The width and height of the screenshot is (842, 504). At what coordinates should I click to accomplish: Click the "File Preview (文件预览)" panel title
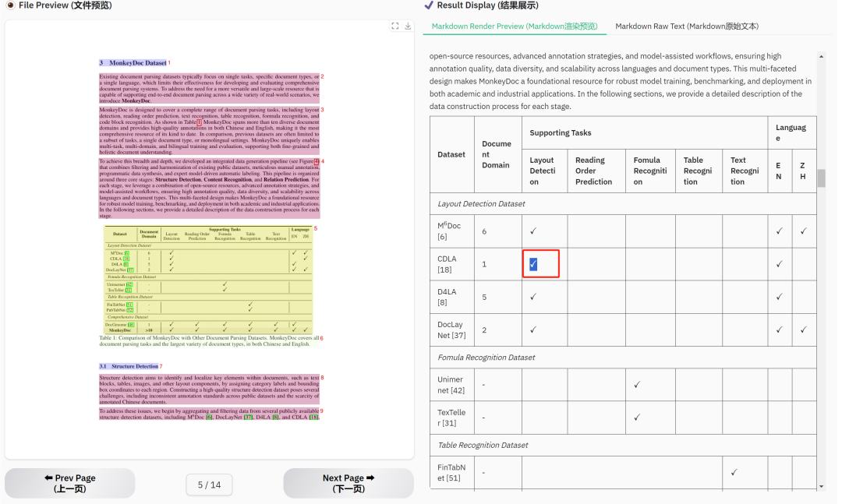(65, 5)
